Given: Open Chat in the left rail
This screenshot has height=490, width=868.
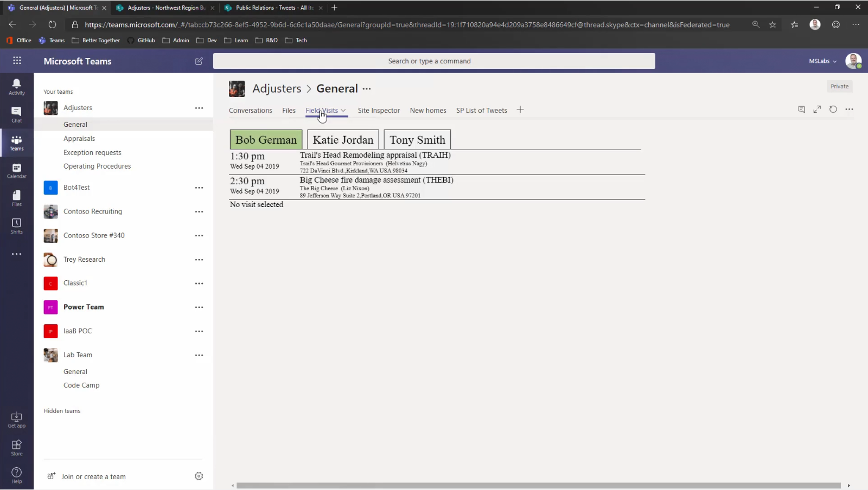Looking at the screenshot, I should [x=17, y=114].
